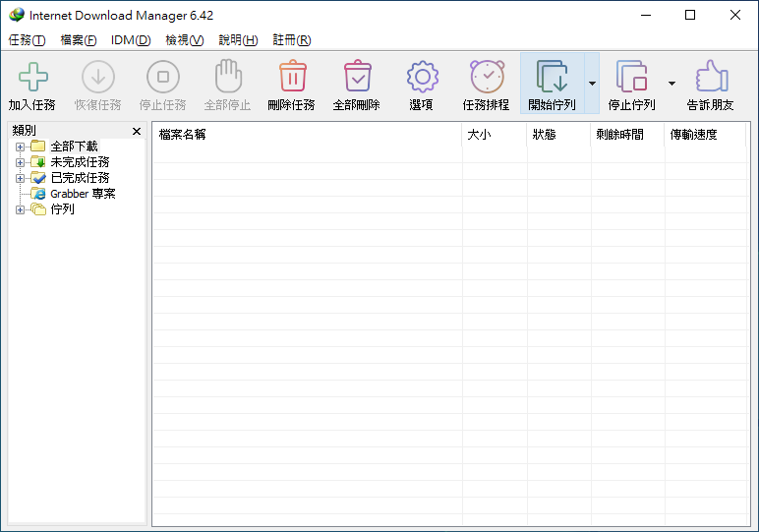Click the 停止佇列 (Stop queue) icon
Screen dimensions: 759x532
[631, 77]
